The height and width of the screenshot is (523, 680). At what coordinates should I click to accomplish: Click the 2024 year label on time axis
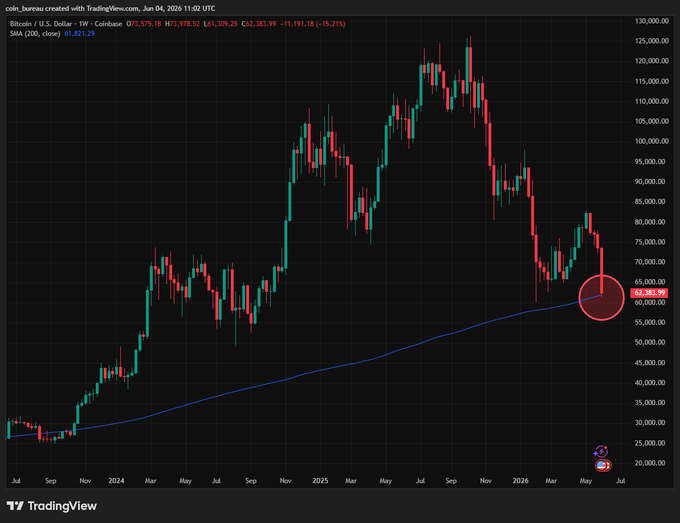[x=116, y=481]
